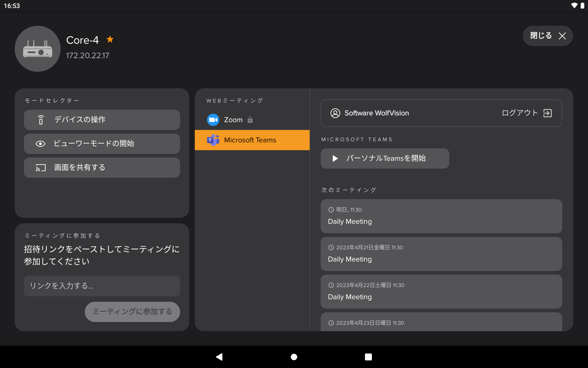Click the logout arrow icon
This screenshot has height=368, width=588.
pyautogui.click(x=547, y=113)
